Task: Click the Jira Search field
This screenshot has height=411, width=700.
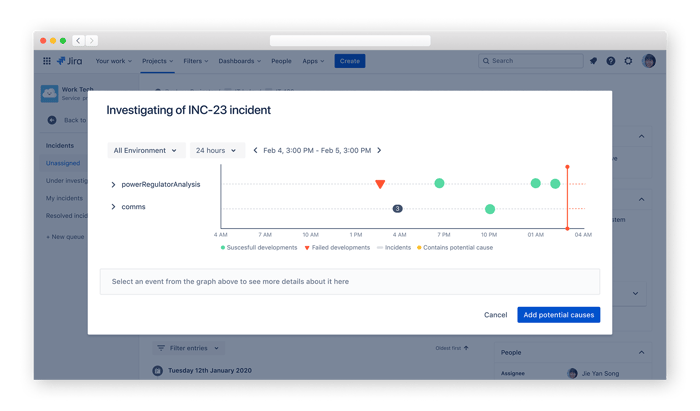Action: tap(530, 61)
